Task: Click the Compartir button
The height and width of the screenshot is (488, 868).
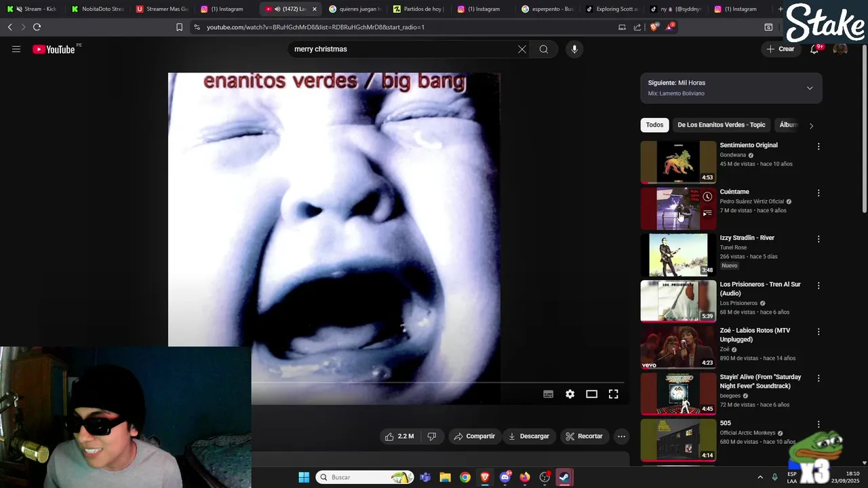Action: [475, 436]
